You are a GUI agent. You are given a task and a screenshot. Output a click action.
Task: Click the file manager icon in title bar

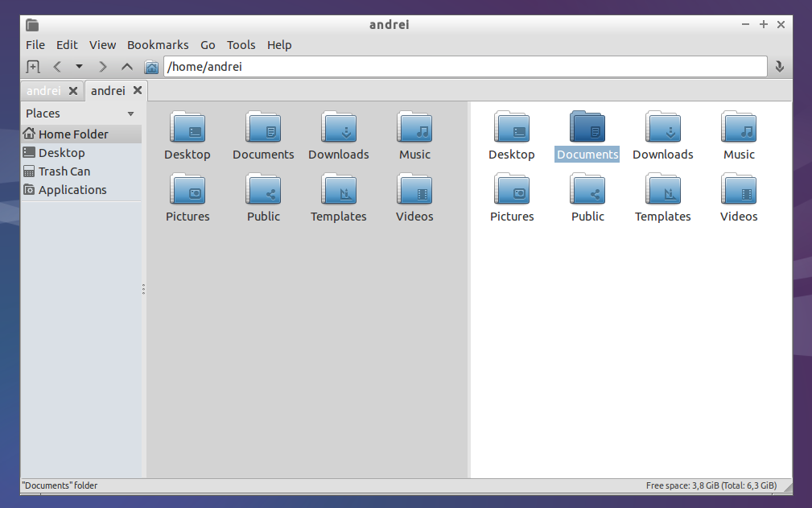(32, 25)
